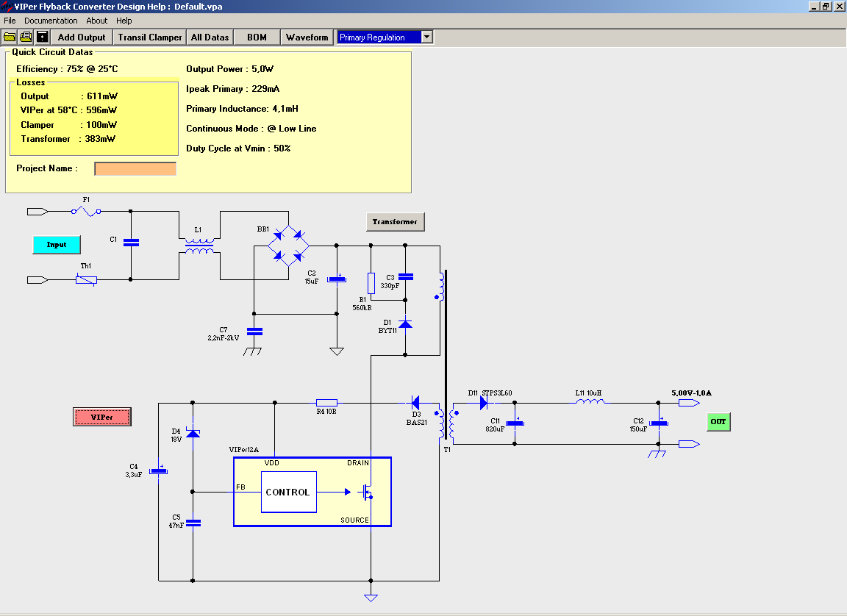Viewport: 847px width, 616px height.
Task: Open the Documentation menu
Action: (51, 21)
